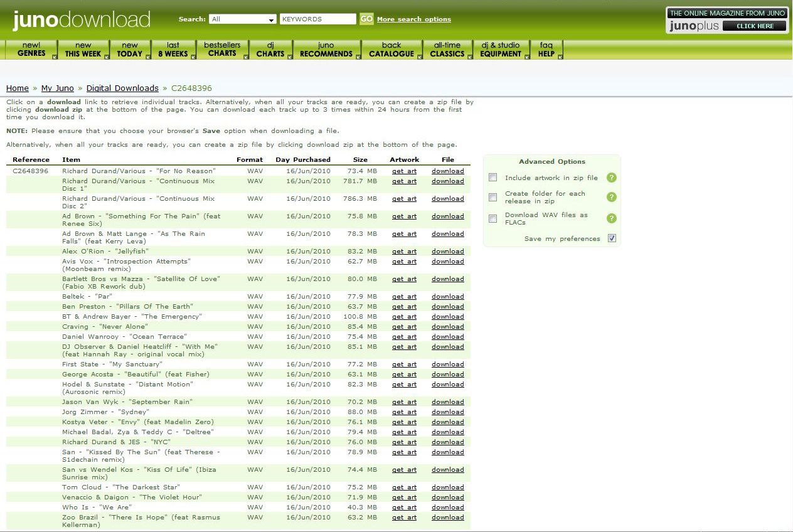Expand the Genres menu arrow
This screenshot has height=532, width=793.
pos(54,56)
